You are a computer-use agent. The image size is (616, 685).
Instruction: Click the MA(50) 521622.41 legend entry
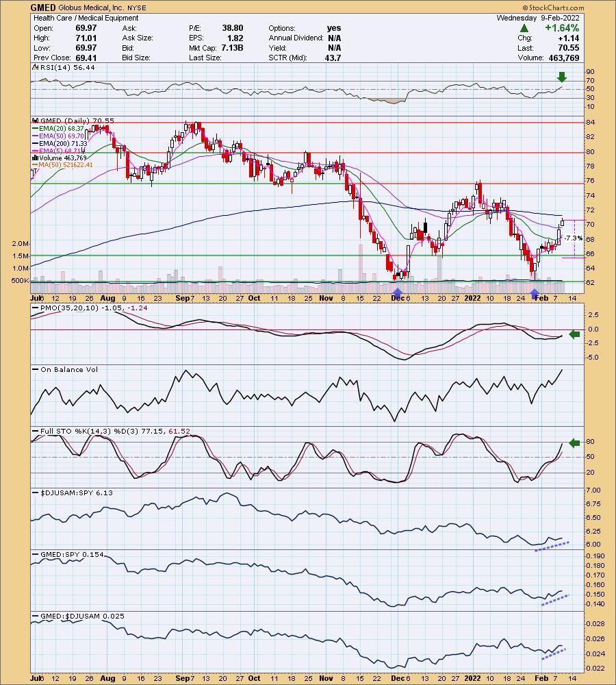coord(66,165)
